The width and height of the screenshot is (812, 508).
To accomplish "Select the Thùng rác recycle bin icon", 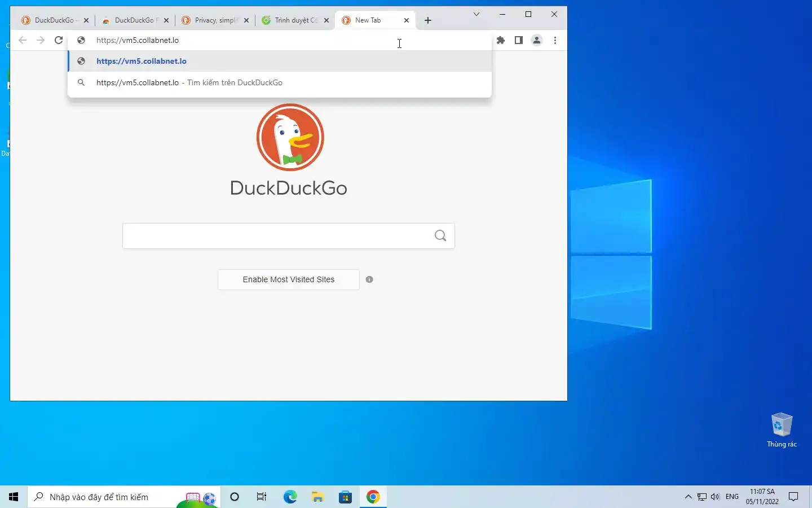I will pos(782,430).
